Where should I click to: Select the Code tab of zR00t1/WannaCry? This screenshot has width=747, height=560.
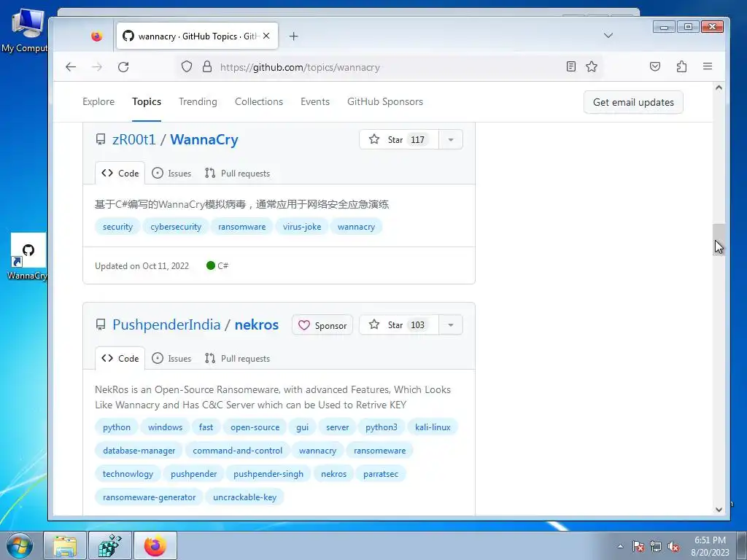pyautogui.click(x=120, y=174)
